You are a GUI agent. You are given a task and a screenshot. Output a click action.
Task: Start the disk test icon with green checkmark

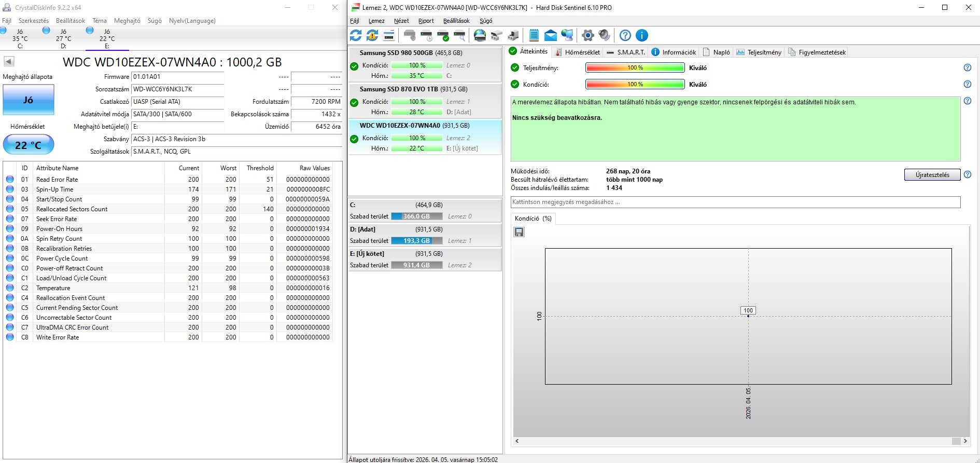pyautogui.click(x=443, y=35)
